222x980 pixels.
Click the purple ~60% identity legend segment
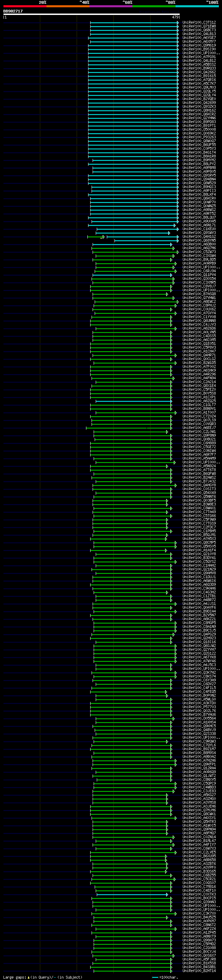(x=111, y=6)
